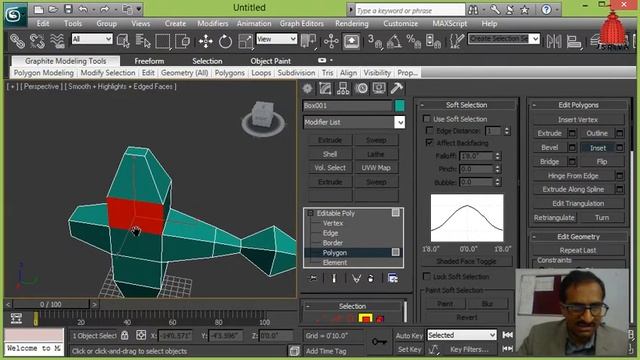Click the New Scene icon

[x=38, y=9]
